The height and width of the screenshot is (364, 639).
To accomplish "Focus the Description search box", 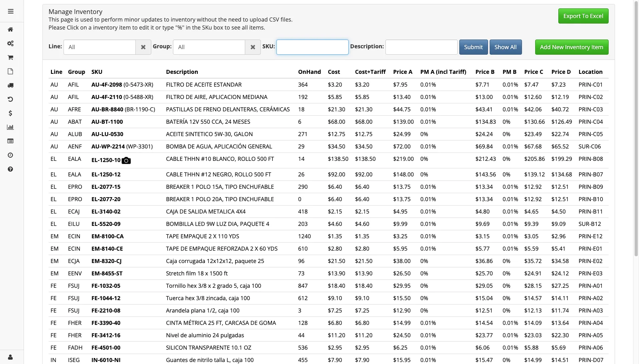I will 421,47.
